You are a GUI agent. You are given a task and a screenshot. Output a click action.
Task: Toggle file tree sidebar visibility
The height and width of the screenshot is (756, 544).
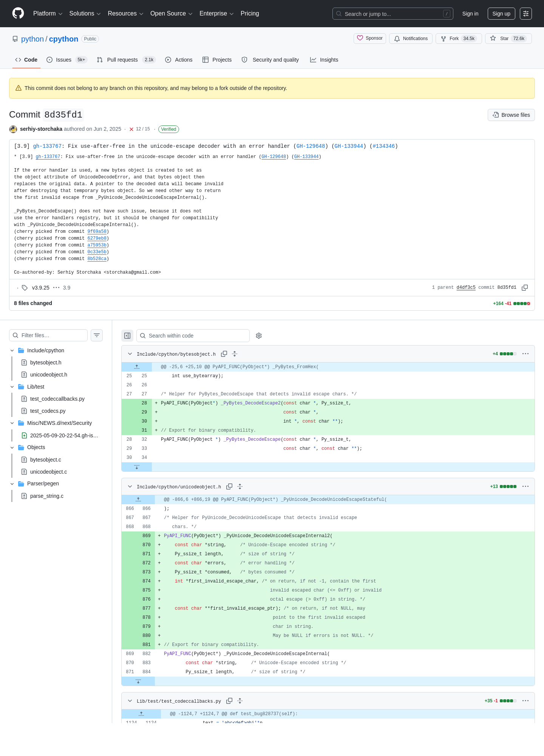(127, 336)
